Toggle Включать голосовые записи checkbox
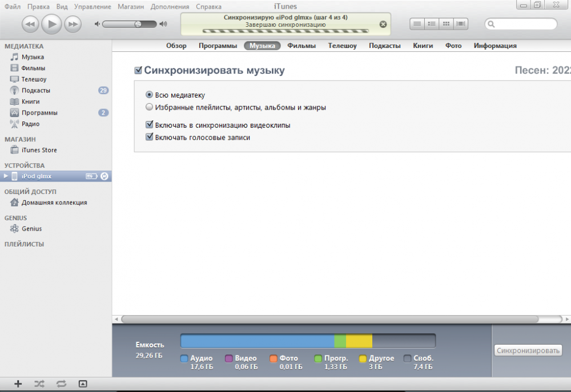 [149, 137]
